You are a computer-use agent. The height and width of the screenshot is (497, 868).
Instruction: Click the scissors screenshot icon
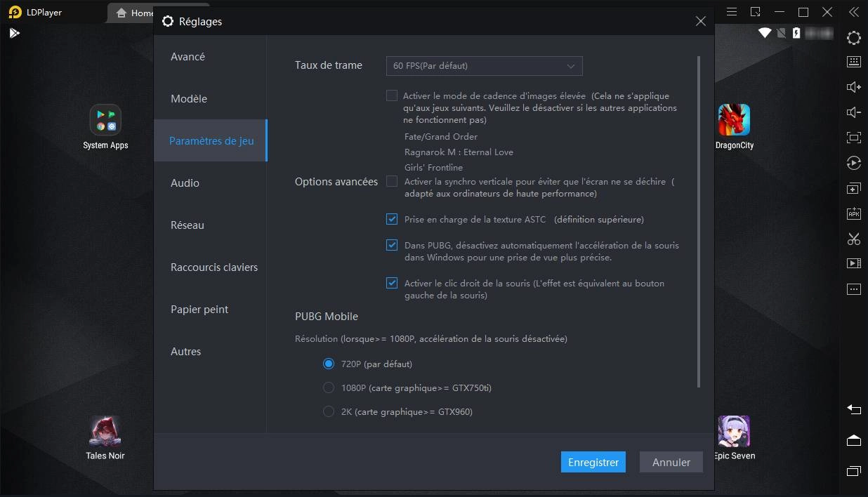click(x=853, y=239)
